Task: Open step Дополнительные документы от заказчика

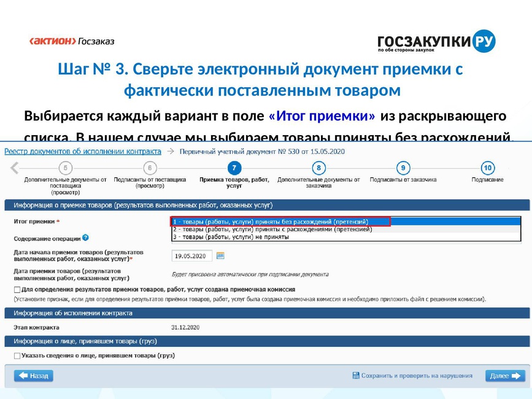Action: click(x=318, y=182)
